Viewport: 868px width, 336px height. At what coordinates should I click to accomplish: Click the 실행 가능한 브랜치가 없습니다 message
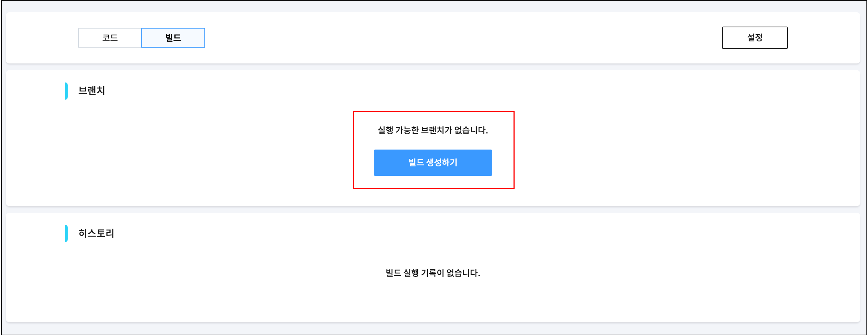pos(433,130)
